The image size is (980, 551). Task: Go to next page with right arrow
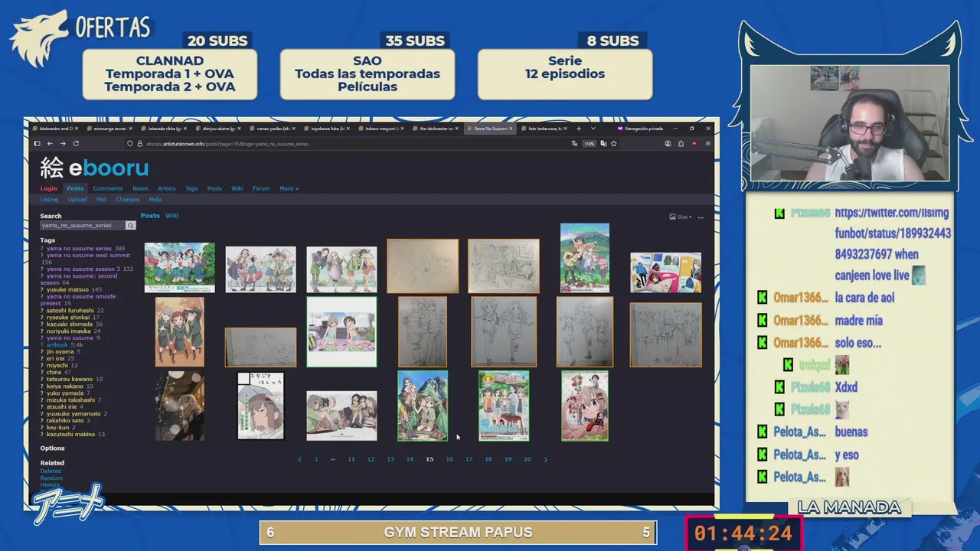pos(545,459)
